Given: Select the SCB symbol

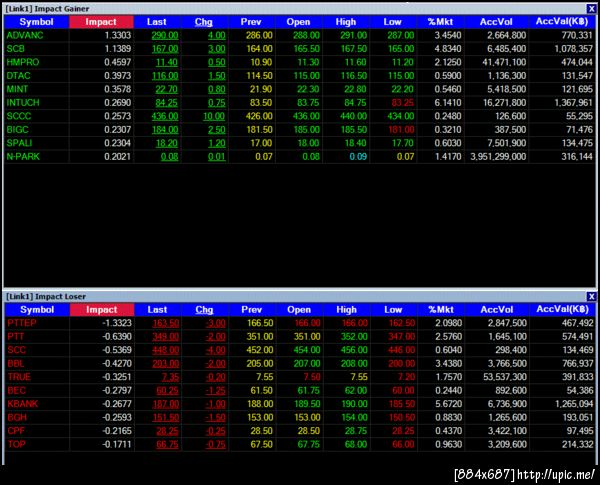Looking at the screenshot, I should pos(16,49).
